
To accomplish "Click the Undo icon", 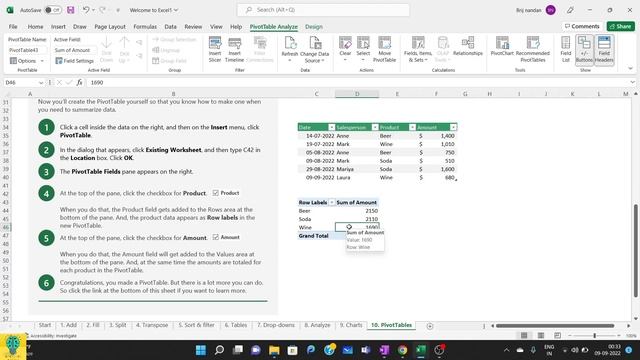I will coord(86,10).
